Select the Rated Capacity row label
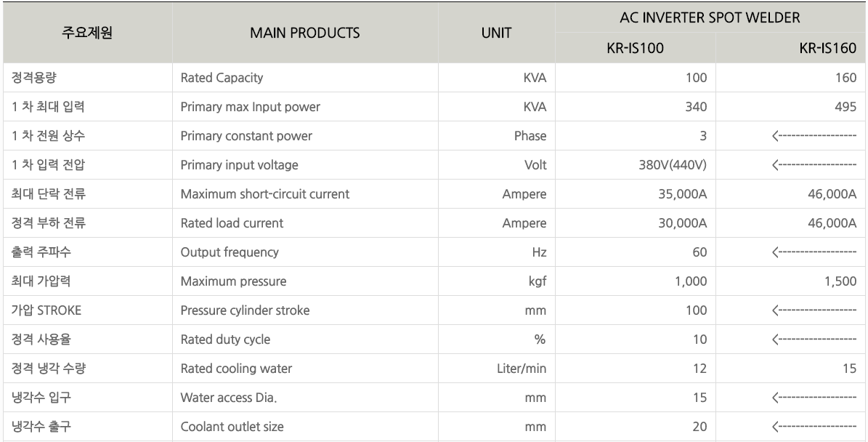The height and width of the screenshot is (442, 868). pyautogui.click(x=222, y=78)
